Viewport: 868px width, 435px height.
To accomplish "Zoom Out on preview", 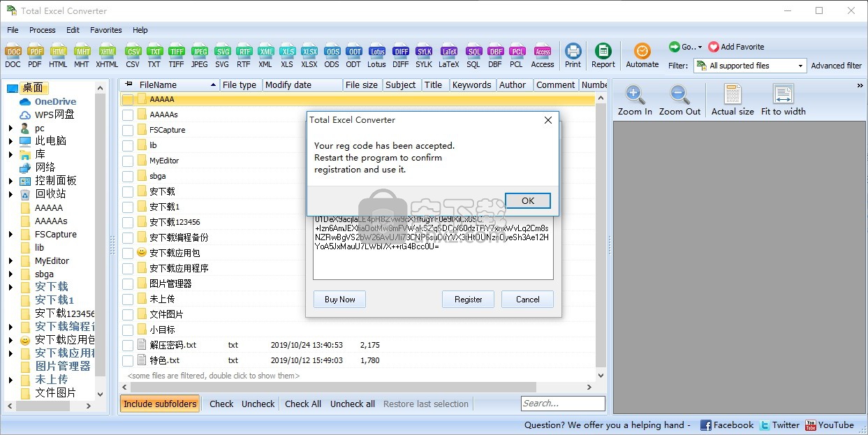I will (x=680, y=100).
